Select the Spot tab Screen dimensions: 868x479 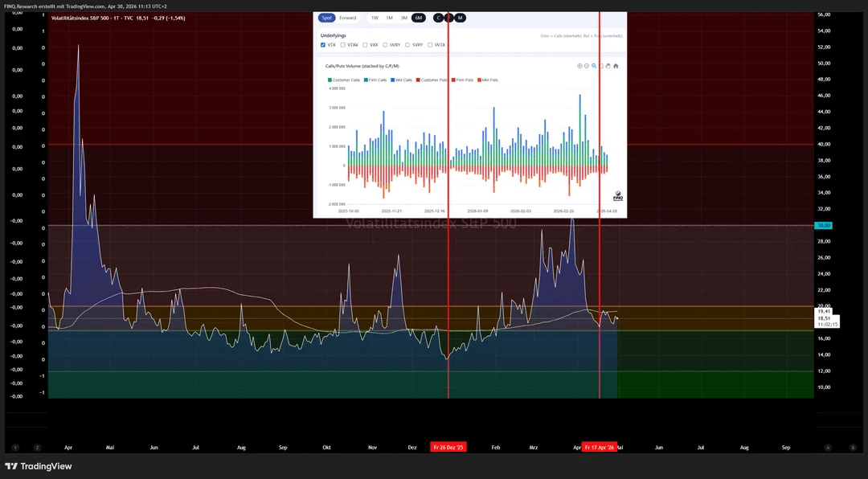[325, 18]
